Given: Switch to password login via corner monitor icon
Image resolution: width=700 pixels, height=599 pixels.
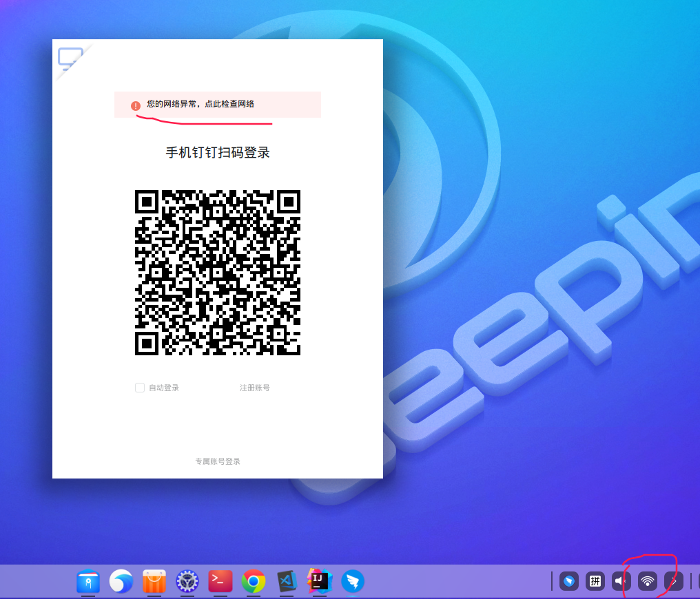Looking at the screenshot, I should point(70,59).
